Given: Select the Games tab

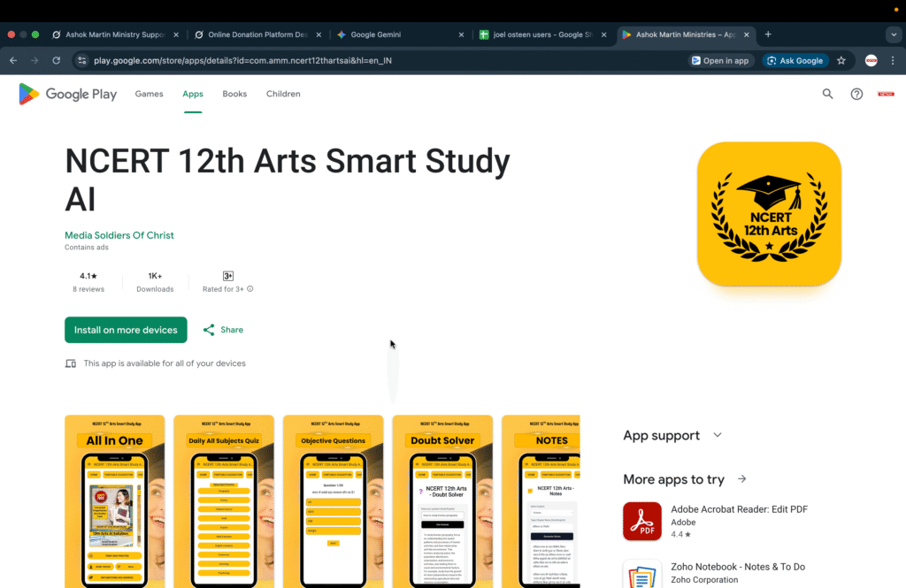Looking at the screenshot, I should [x=149, y=94].
